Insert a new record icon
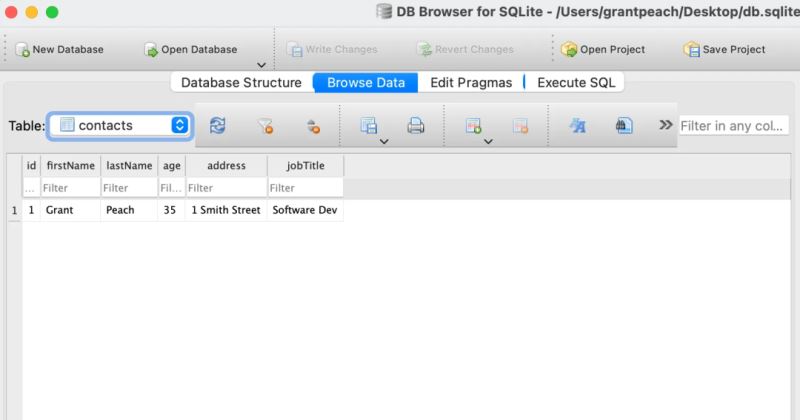 (474, 126)
